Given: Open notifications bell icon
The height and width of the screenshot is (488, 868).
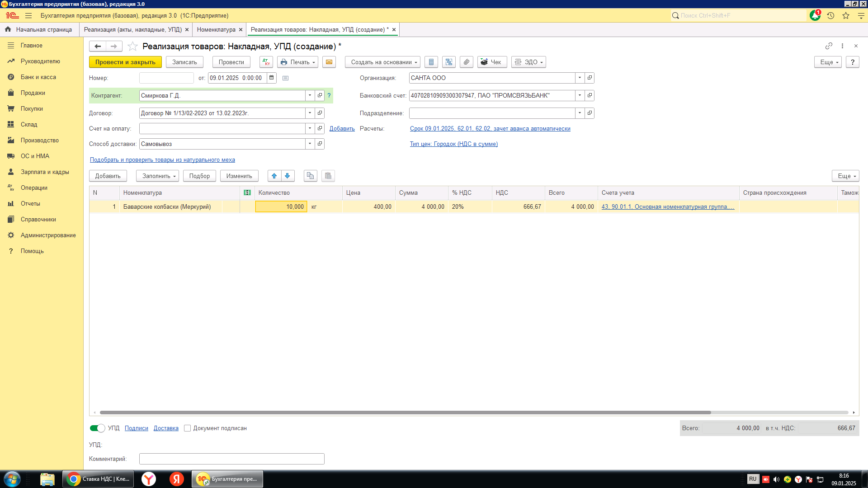Looking at the screenshot, I should (x=815, y=15).
